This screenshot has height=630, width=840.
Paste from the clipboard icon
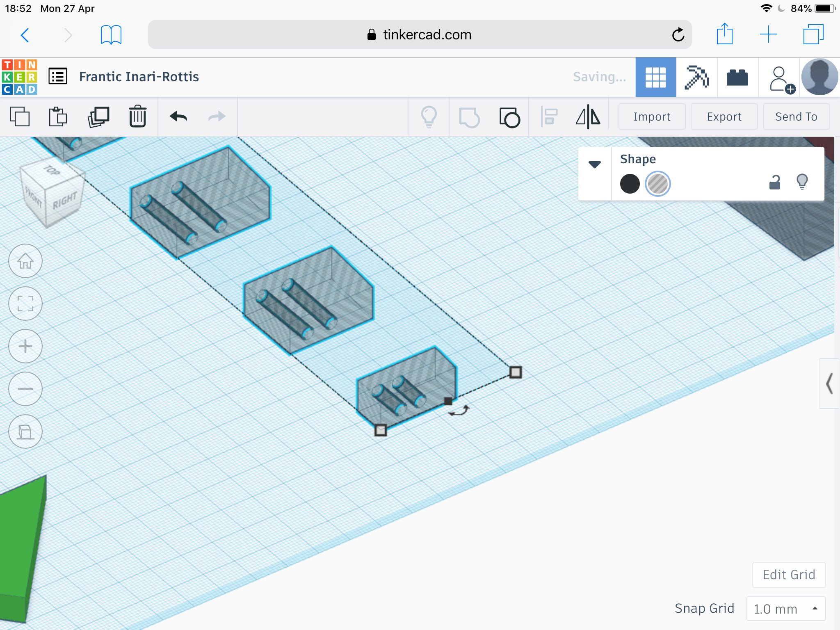[x=58, y=116]
